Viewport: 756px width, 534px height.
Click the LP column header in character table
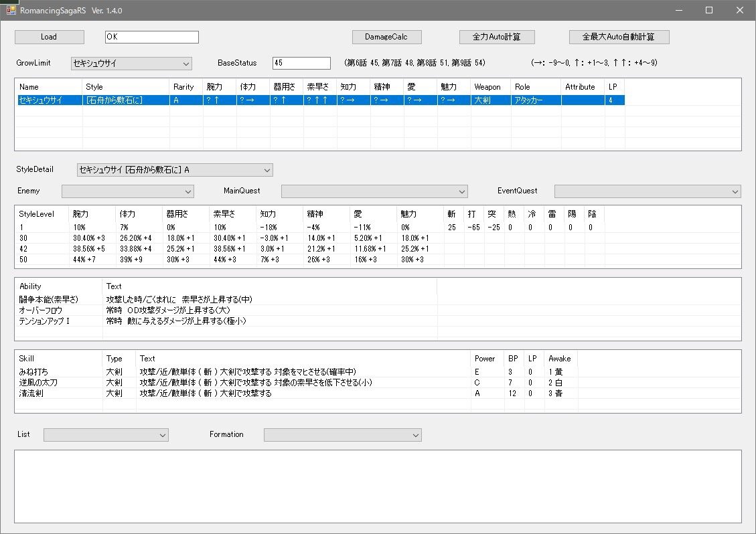615,87
